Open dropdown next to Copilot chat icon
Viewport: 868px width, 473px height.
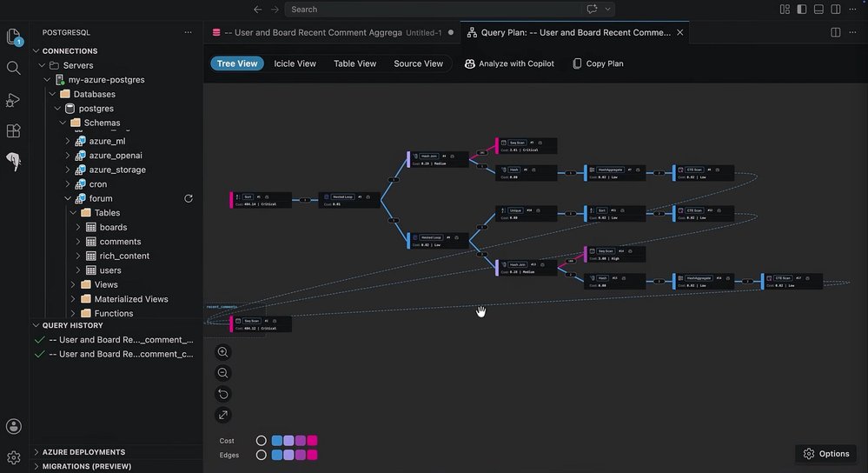pos(607,10)
